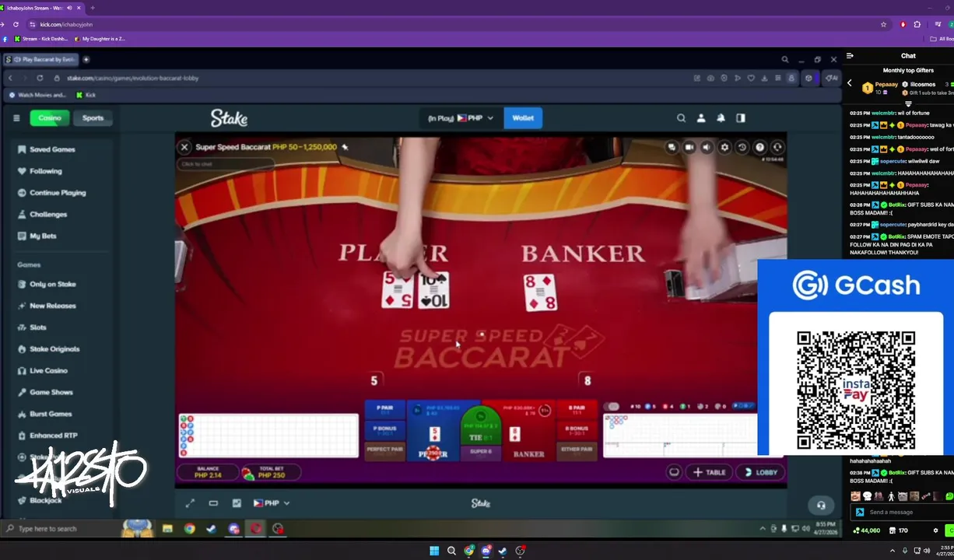954x560 pixels.
Task: Toggle the Stake side panel icon
Action: [741, 118]
